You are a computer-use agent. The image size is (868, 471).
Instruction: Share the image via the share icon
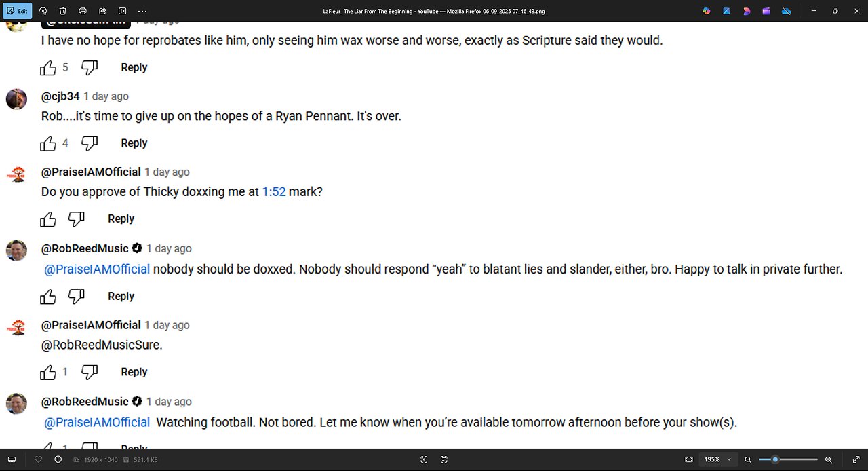102,11
